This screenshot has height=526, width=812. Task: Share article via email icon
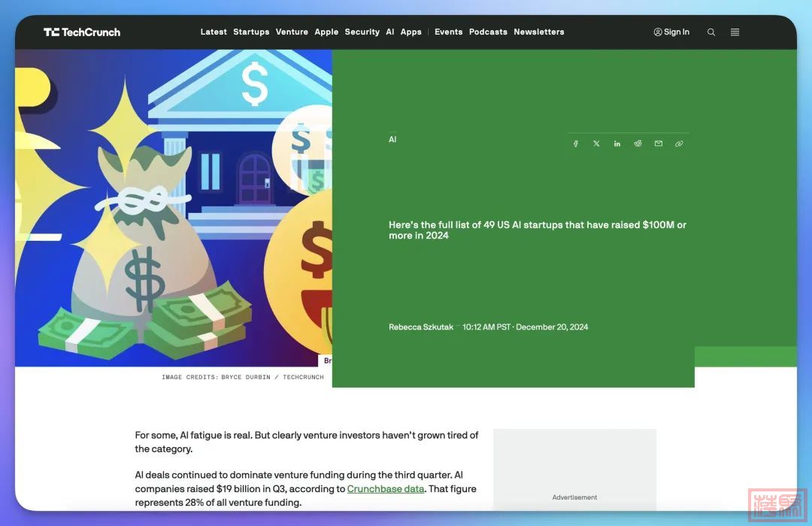coord(659,144)
